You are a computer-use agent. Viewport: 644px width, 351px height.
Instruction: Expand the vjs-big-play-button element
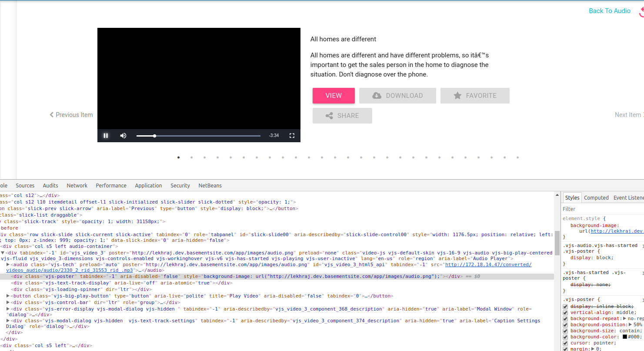pos(8,296)
